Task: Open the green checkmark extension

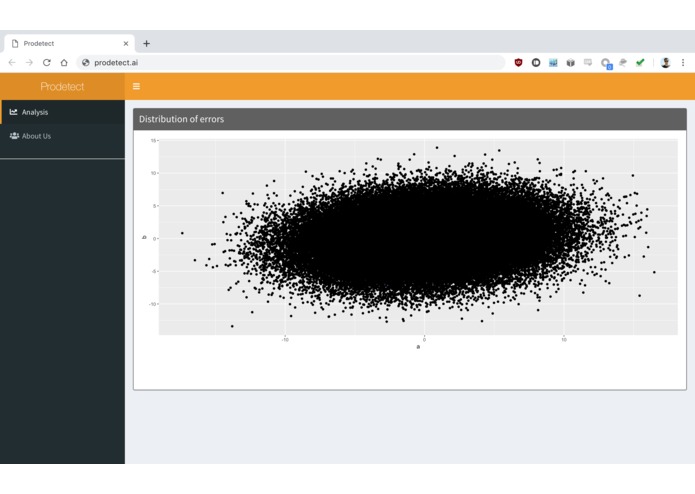Action: coord(640,62)
